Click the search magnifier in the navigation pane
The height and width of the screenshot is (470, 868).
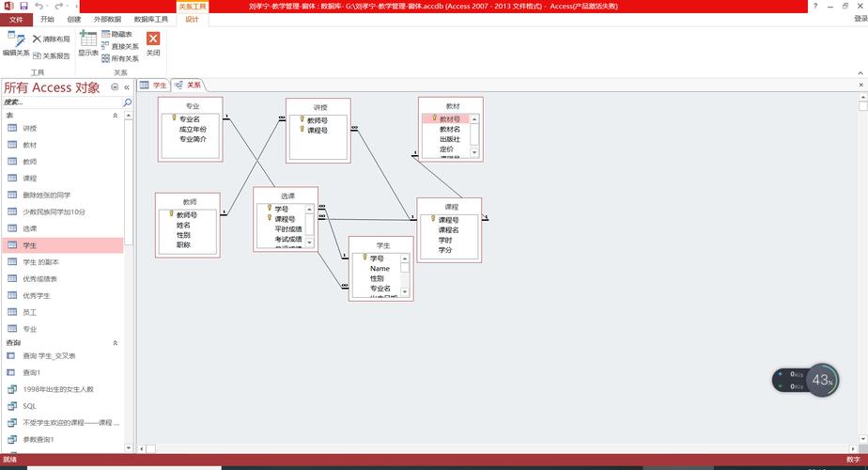[127, 102]
